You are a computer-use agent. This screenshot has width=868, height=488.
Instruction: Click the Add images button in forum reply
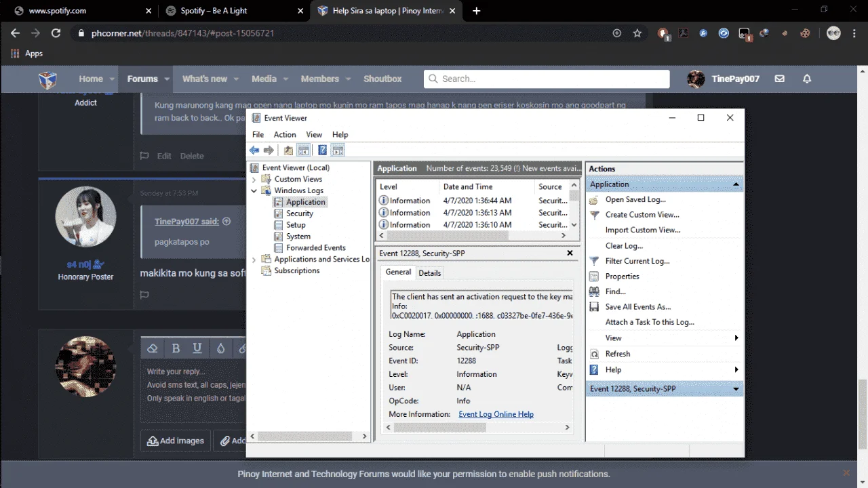[x=176, y=441]
